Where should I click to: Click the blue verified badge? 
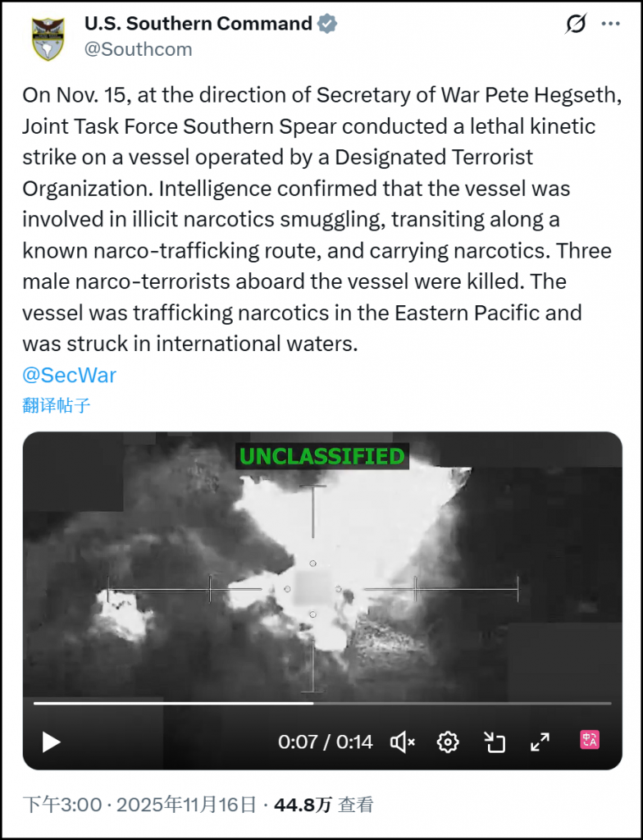pyautogui.click(x=327, y=24)
